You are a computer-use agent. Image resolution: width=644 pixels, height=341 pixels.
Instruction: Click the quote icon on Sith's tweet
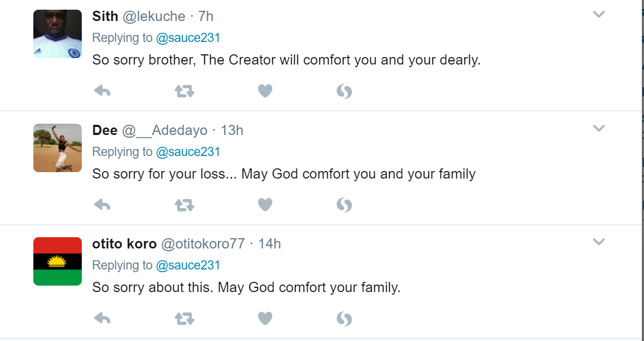click(344, 92)
